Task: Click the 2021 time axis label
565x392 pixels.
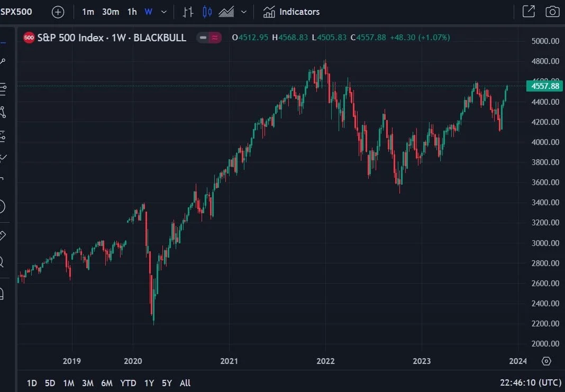Action: 229,361
